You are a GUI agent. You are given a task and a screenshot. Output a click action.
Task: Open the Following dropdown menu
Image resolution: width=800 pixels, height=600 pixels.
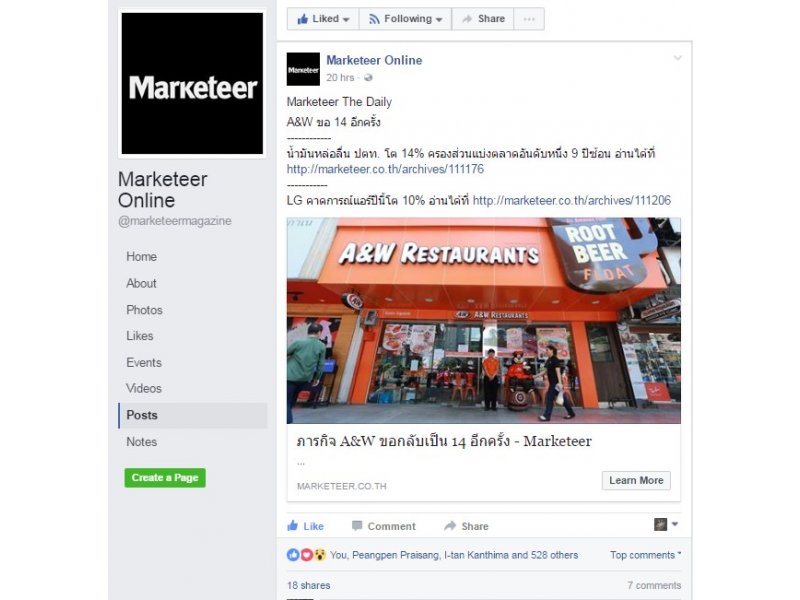point(406,19)
